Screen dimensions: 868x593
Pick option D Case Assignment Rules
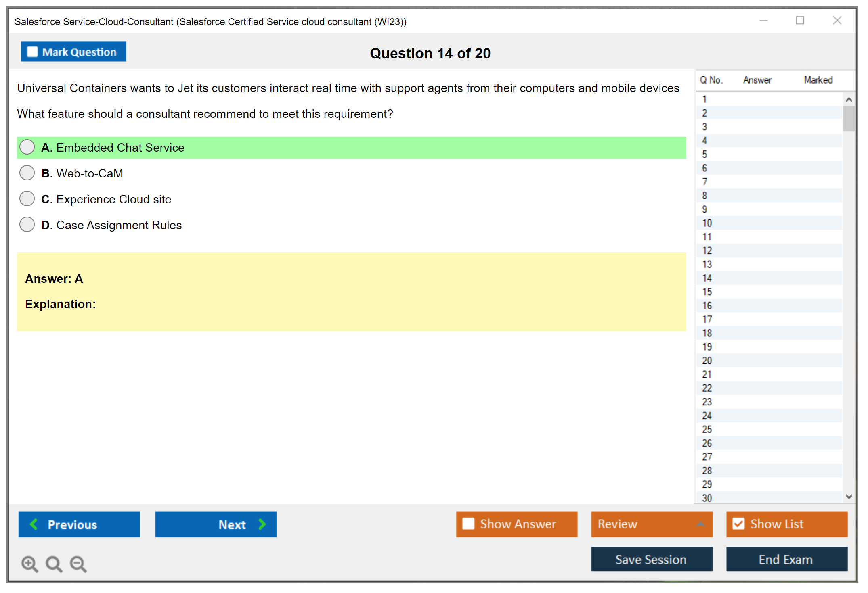point(27,225)
